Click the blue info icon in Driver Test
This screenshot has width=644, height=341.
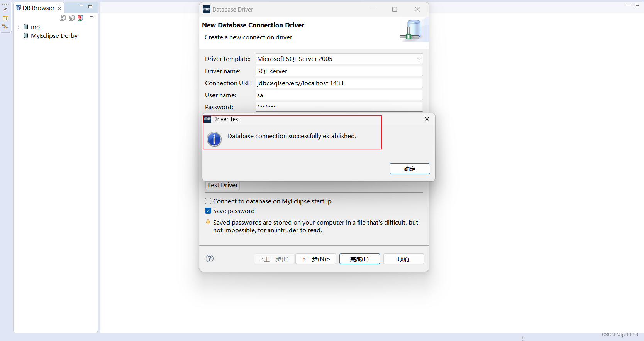214,139
